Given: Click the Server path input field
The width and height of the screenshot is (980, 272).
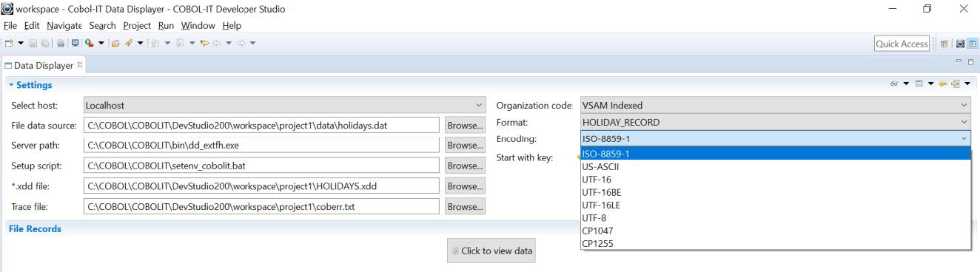Looking at the screenshot, I should coord(261,146).
